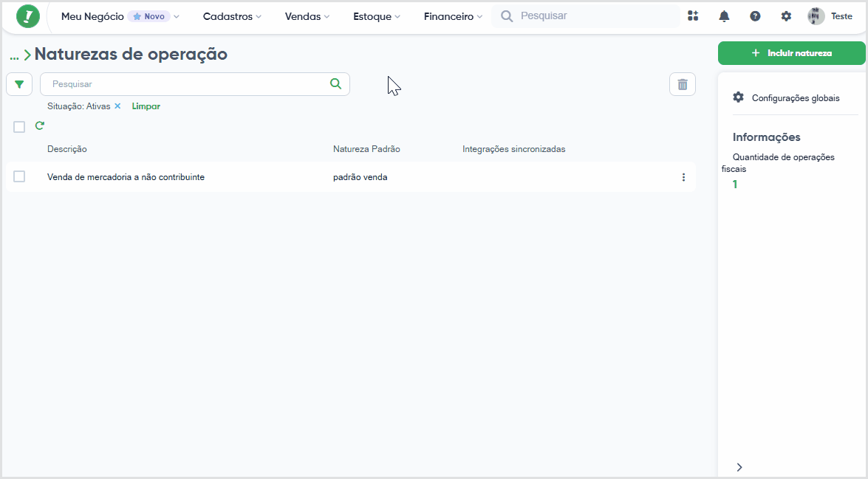
Task: Click the trash delete icon
Action: 683,84
